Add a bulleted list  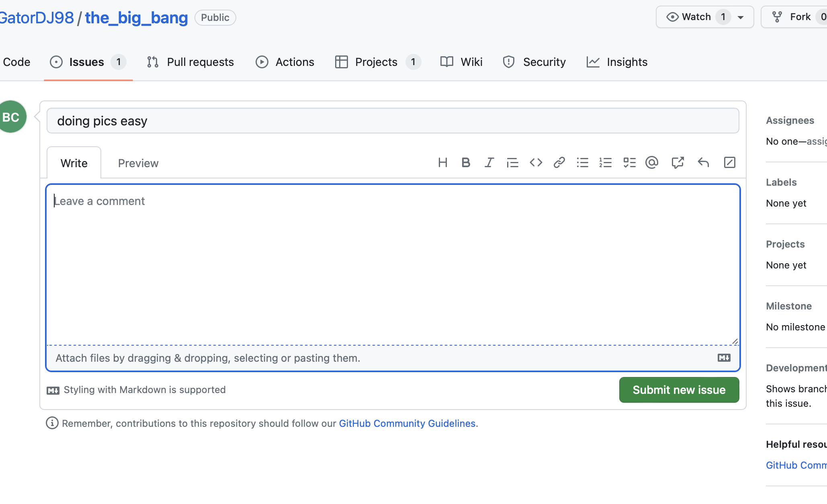tap(582, 162)
